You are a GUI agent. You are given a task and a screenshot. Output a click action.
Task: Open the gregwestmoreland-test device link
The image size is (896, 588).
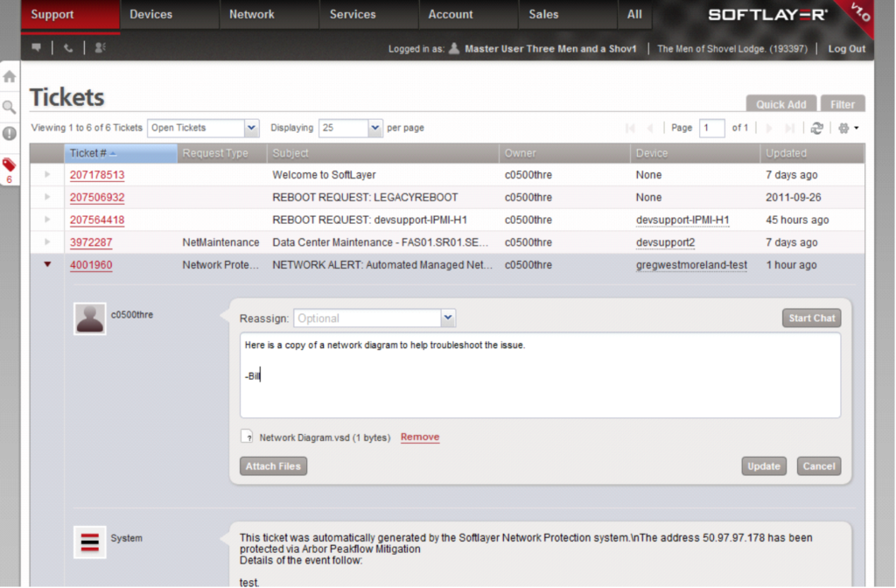tap(691, 264)
